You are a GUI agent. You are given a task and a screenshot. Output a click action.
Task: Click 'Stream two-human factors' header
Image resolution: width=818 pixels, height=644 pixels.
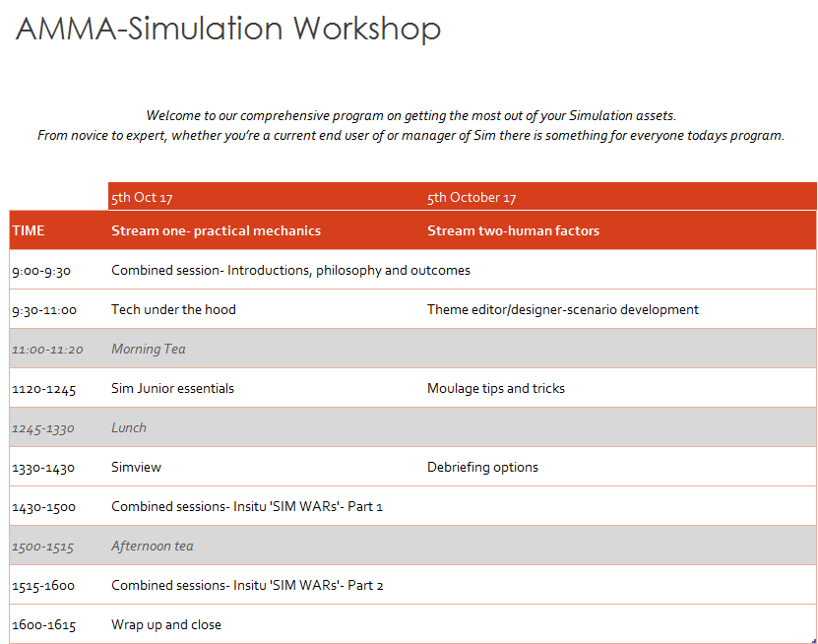click(x=513, y=230)
